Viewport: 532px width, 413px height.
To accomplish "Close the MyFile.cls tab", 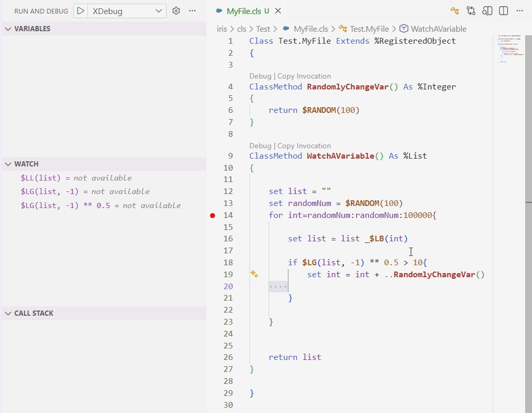I will coord(278,11).
